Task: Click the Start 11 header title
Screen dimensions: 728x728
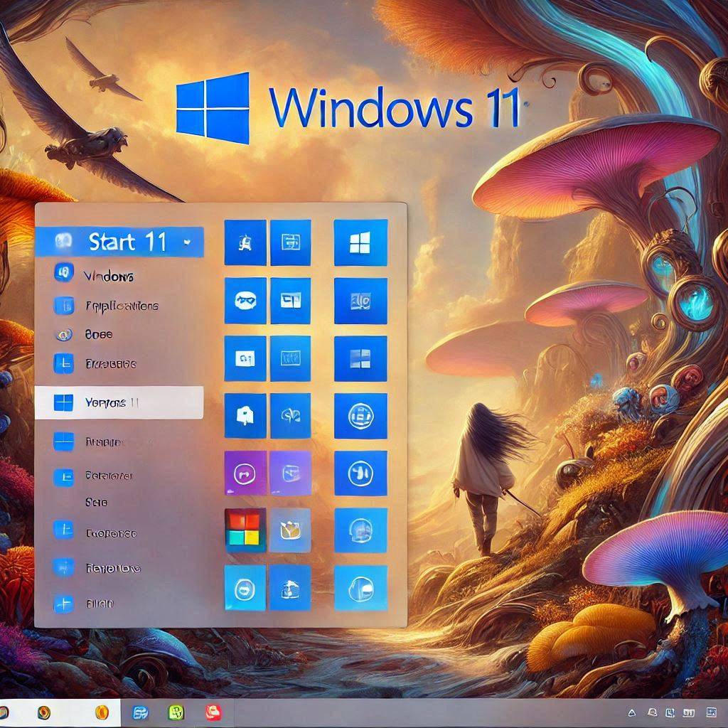Action: tap(127, 242)
